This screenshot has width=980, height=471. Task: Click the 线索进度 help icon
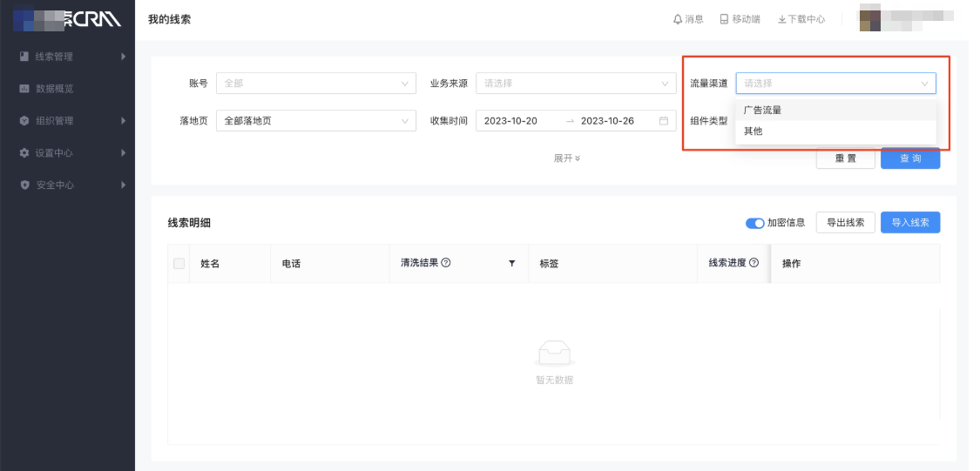tap(754, 263)
